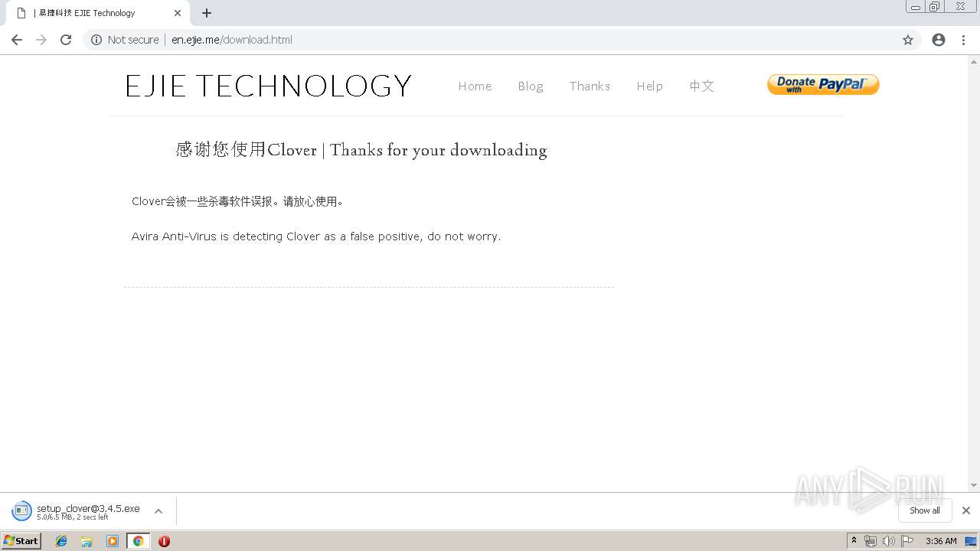
Task: Go to the Home page
Action: point(475,86)
